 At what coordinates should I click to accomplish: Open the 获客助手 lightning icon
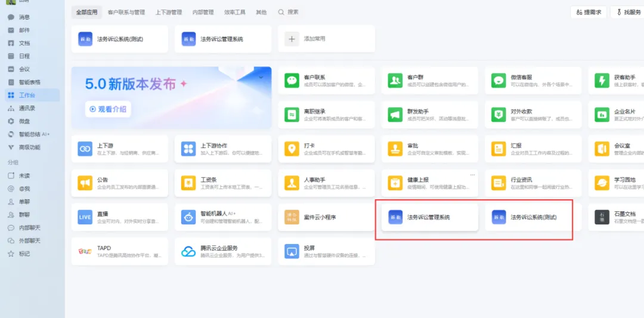pos(602,81)
